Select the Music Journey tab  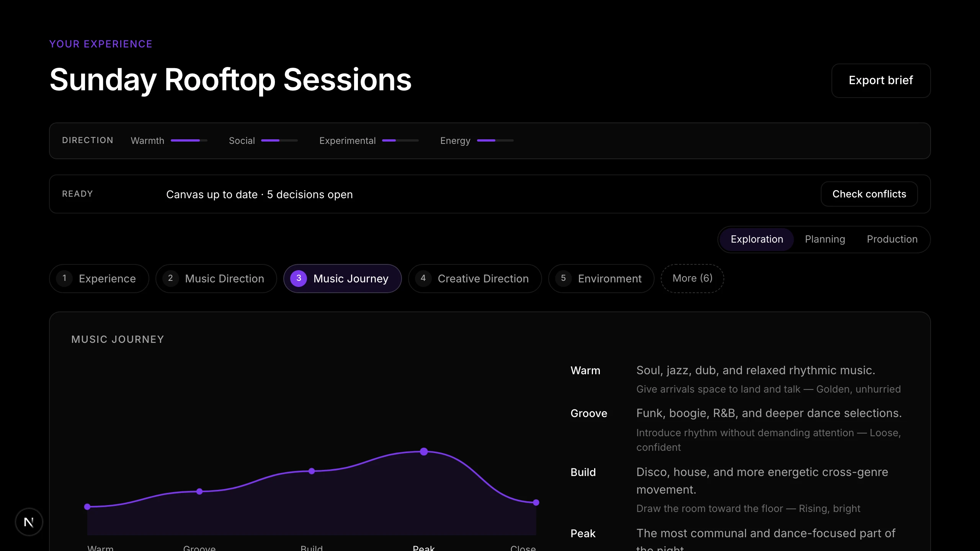[x=342, y=279]
